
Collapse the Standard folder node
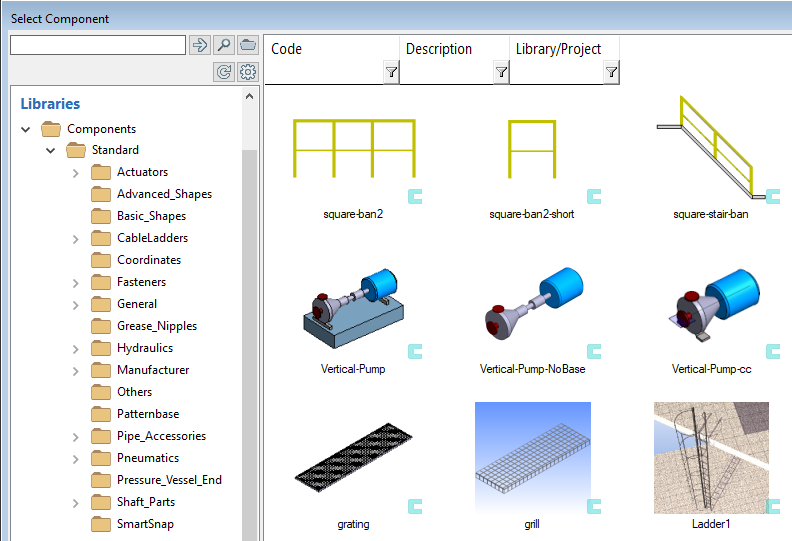click(x=51, y=151)
